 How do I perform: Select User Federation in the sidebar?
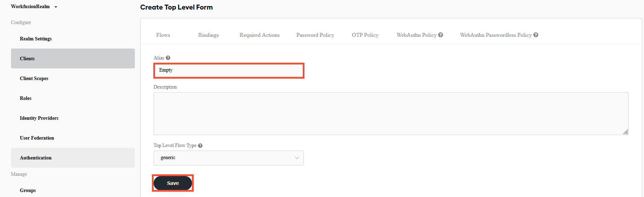tap(37, 138)
